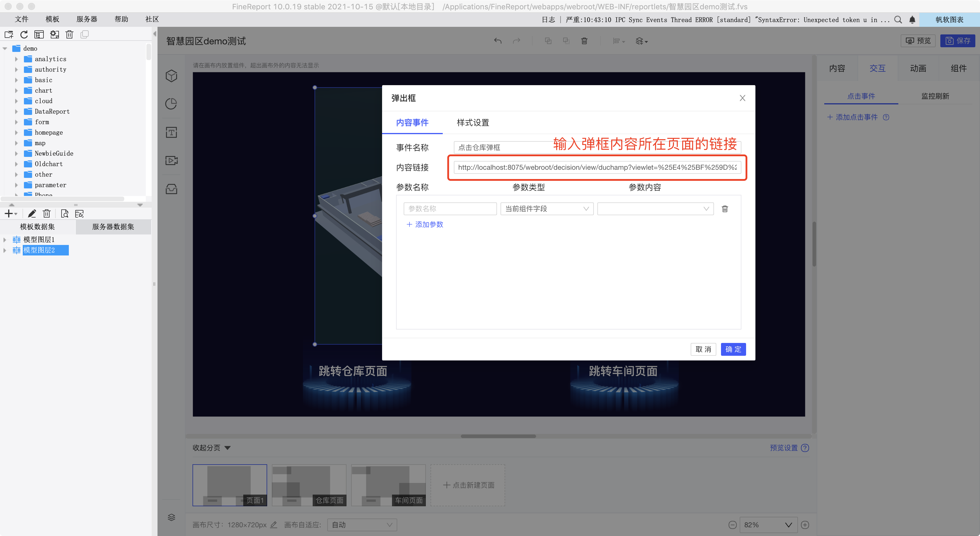This screenshot has height=536, width=980.
Task: Open the 当前组件字段 parameter type dropdown
Action: click(x=547, y=209)
